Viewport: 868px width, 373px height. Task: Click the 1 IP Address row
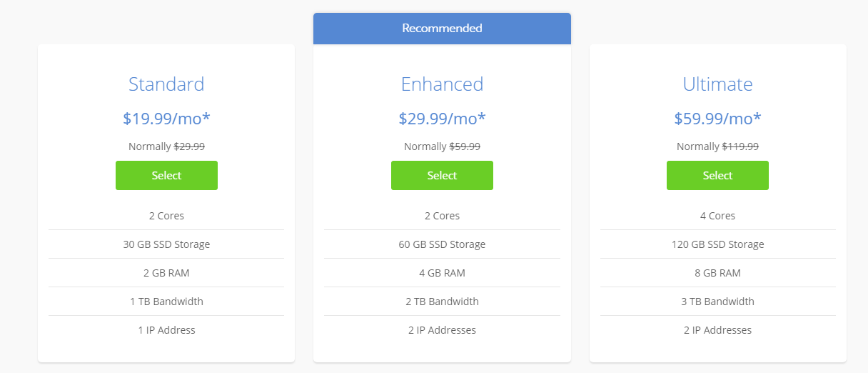point(166,330)
